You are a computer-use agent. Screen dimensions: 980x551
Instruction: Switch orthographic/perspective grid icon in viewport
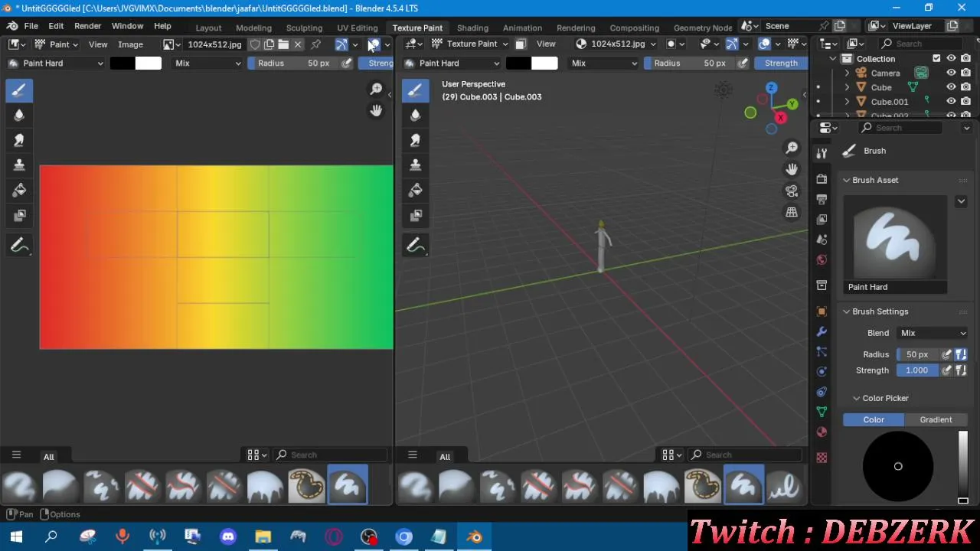[792, 212]
